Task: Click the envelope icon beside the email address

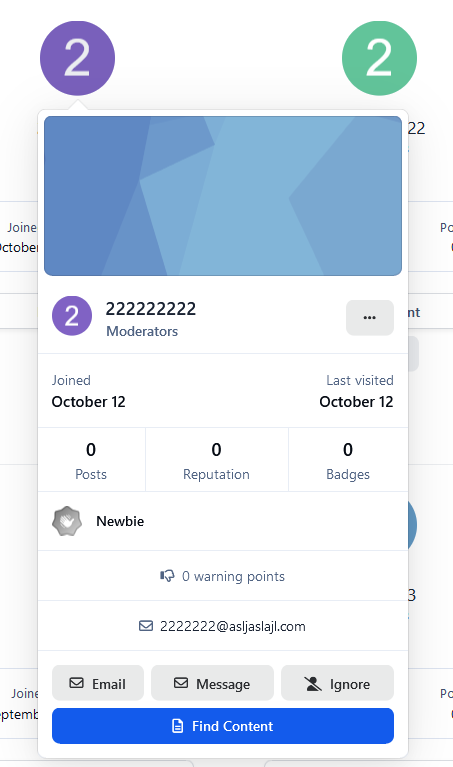Action: (x=146, y=626)
